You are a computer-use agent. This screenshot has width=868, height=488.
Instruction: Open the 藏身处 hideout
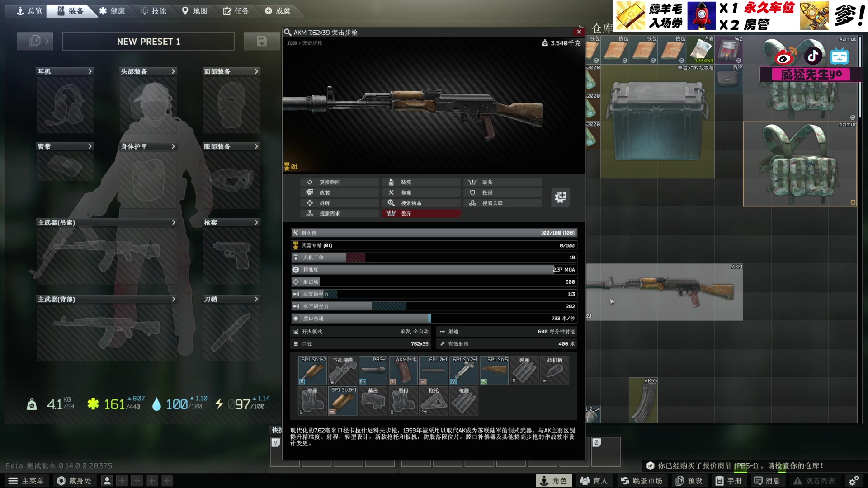[x=74, y=481]
